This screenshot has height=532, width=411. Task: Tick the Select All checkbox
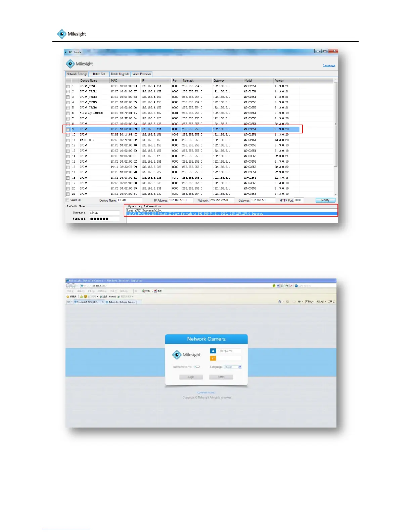click(67, 200)
